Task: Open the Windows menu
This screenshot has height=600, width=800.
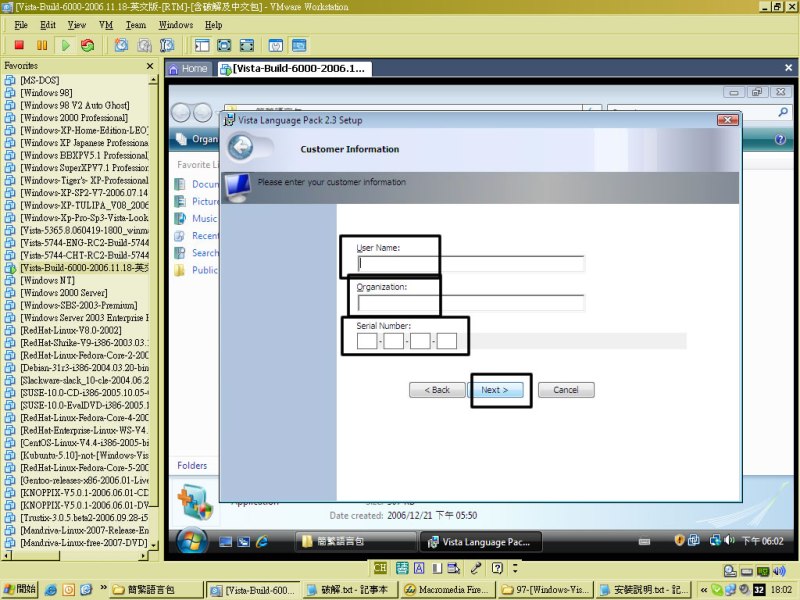Action: point(176,25)
